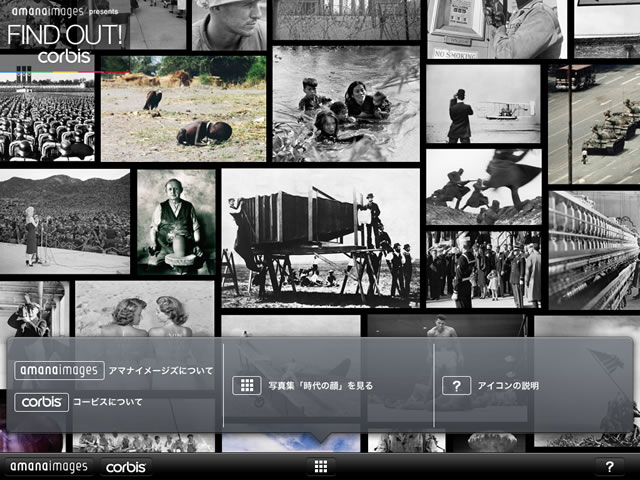Open the early biplane and man photo
Image resolution: width=640 pixels, height=480 pixels.
point(483,104)
